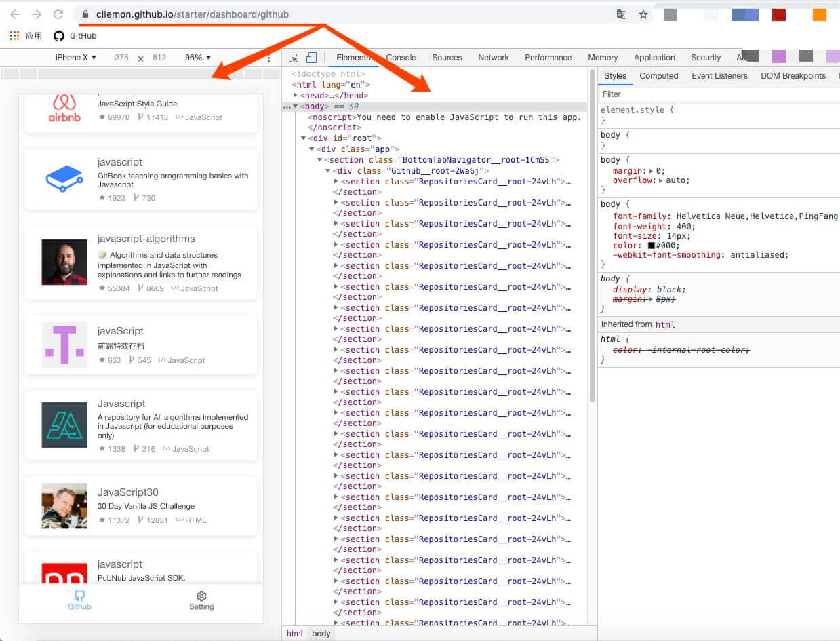Click the Elements panel vertical scrollbar
Screen dimensions: 840x641
(593, 234)
